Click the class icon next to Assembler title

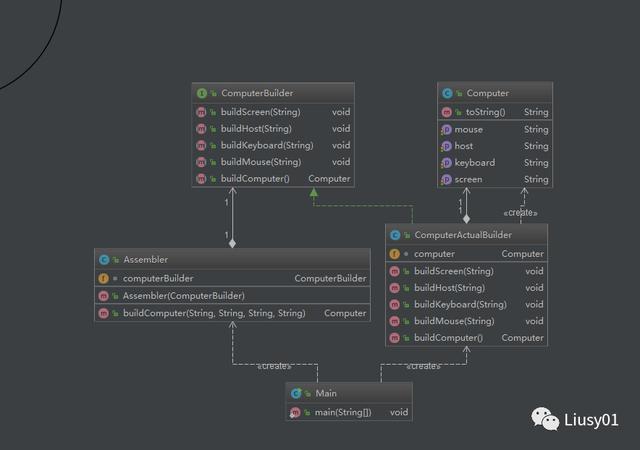pos(103,259)
